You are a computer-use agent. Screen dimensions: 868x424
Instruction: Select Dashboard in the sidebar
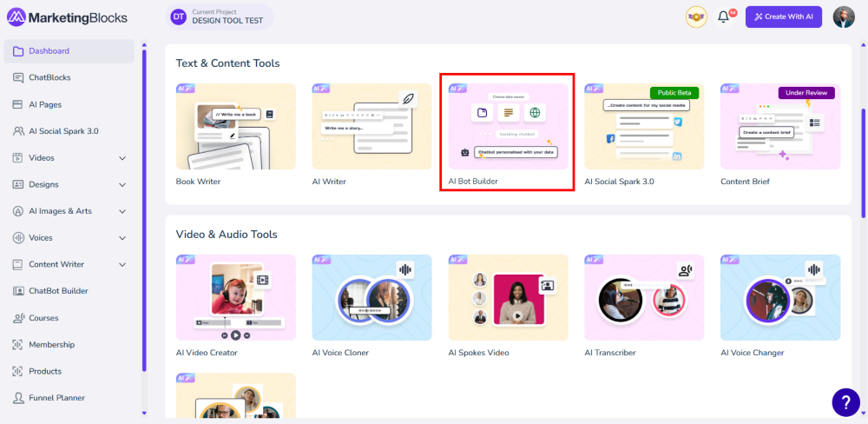pos(69,51)
